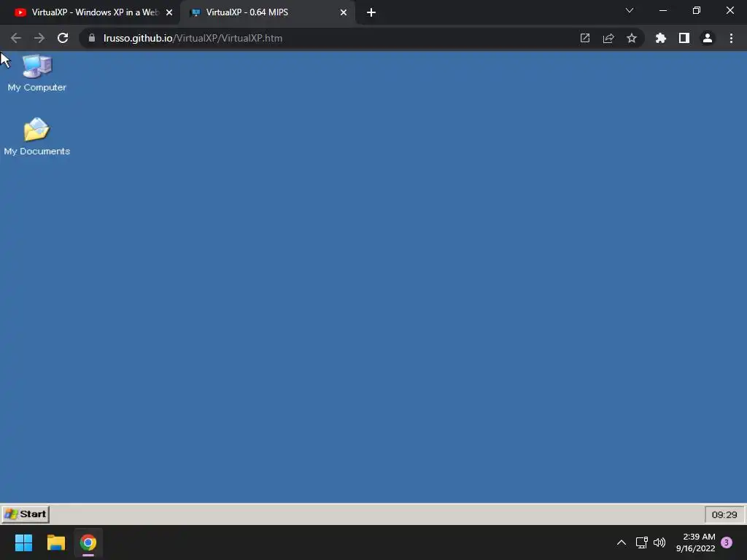747x560 pixels.
Task: Launch File Explorer from the taskbar
Action: 55,542
